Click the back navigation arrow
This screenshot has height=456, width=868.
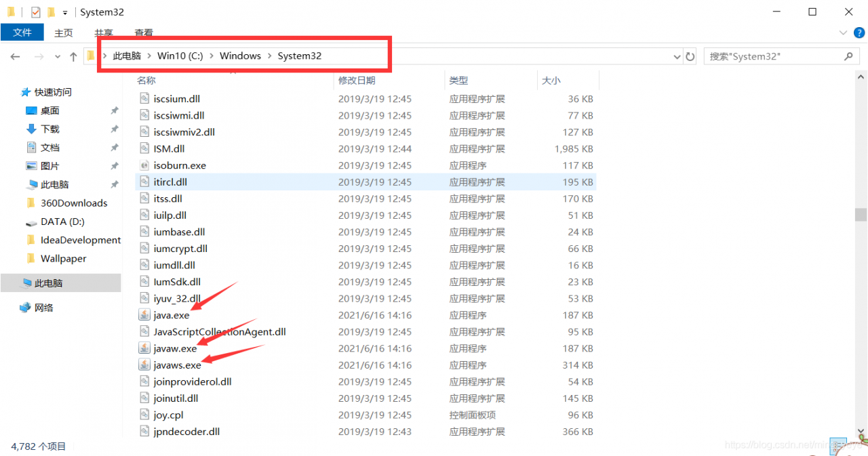tap(16, 57)
